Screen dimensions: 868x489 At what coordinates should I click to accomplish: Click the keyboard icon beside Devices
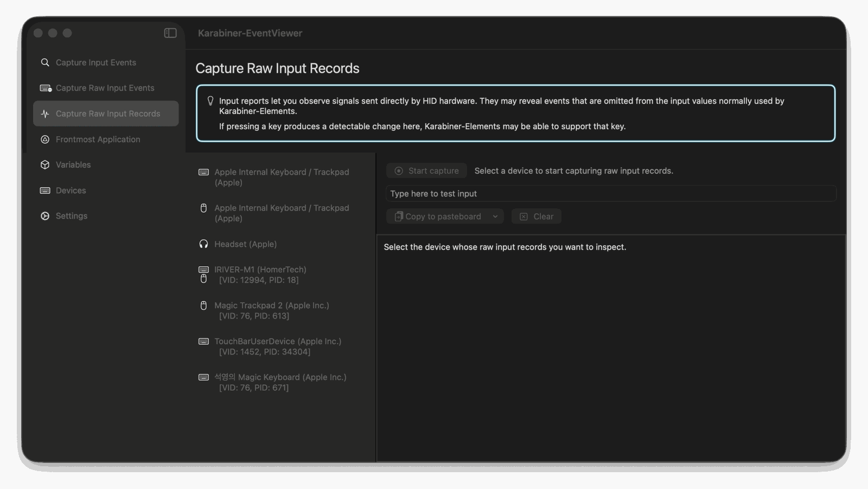(x=45, y=190)
